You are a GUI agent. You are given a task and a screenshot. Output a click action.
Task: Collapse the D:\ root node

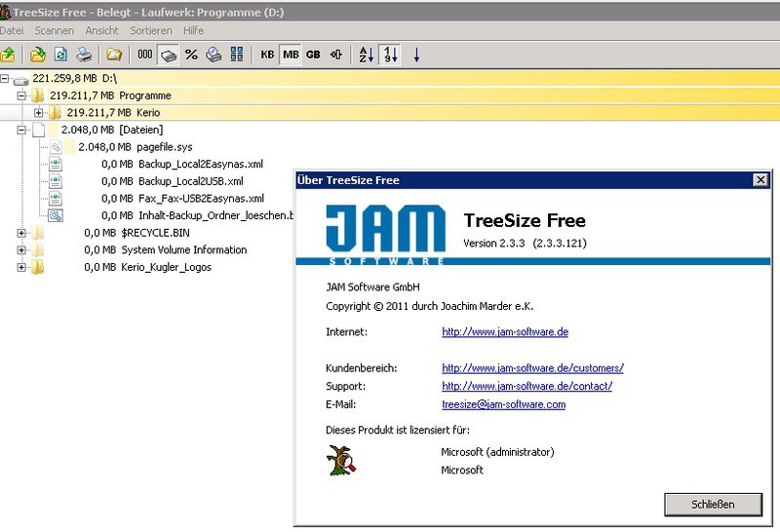coord(5,79)
